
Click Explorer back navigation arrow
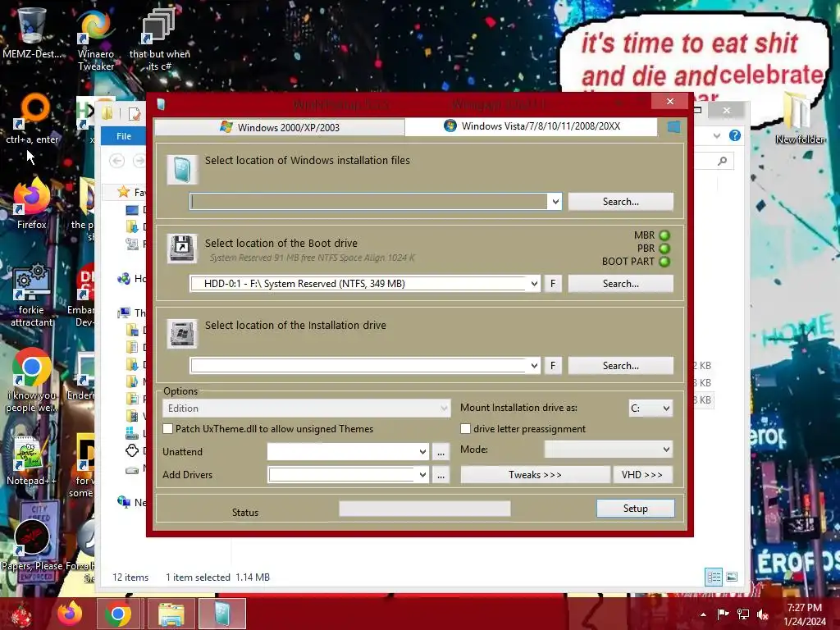click(116, 161)
